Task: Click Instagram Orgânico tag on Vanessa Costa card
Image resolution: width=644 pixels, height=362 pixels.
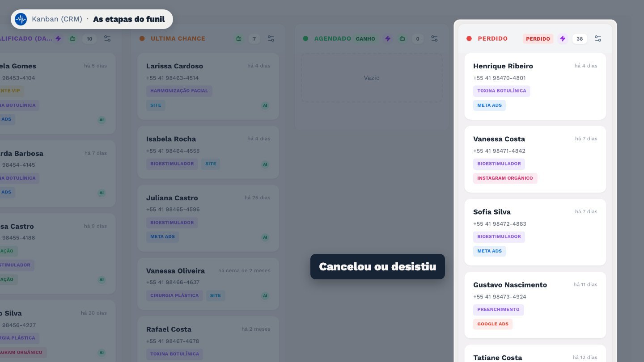Action: [x=505, y=178]
